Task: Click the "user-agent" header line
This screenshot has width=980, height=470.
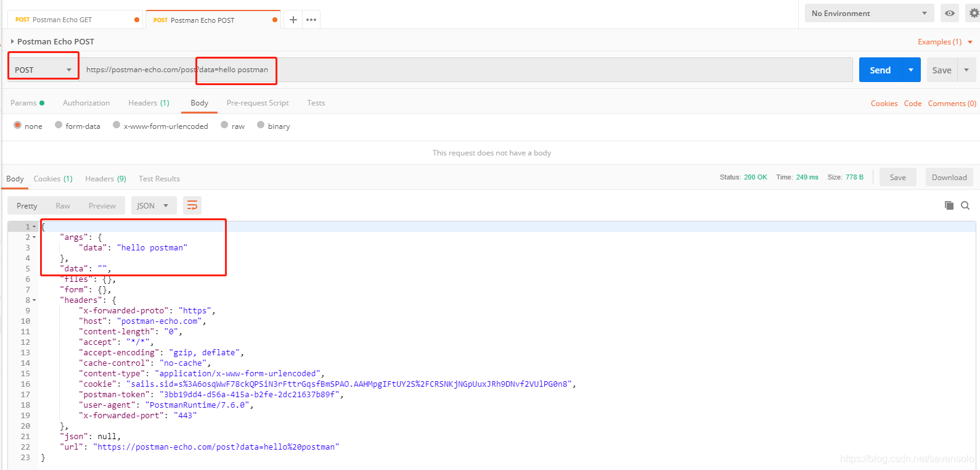Action: pos(166,405)
